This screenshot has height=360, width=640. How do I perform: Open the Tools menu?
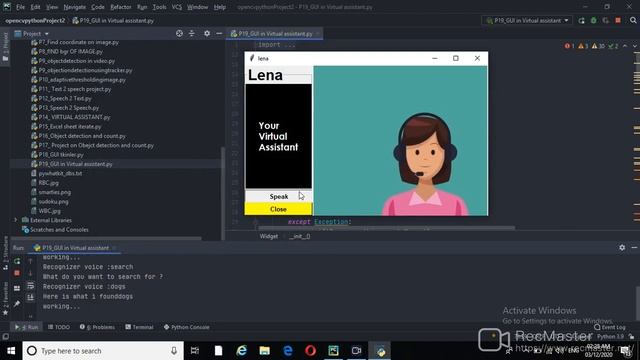coord(159,7)
